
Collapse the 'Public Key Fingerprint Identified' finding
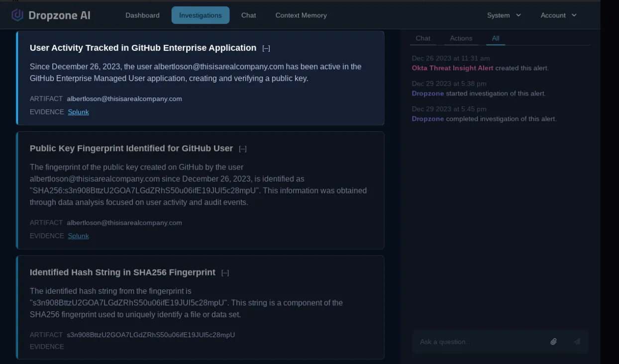pyautogui.click(x=243, y=148)
